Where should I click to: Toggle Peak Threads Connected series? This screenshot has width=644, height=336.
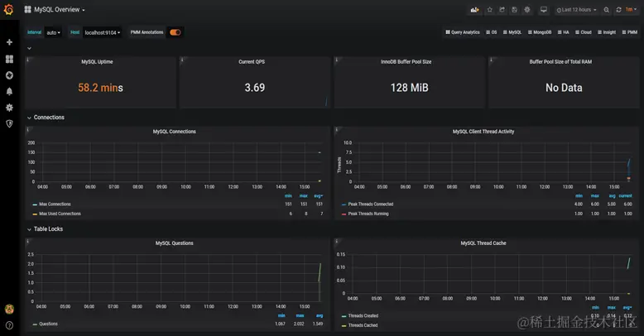(x=371, y=204)
